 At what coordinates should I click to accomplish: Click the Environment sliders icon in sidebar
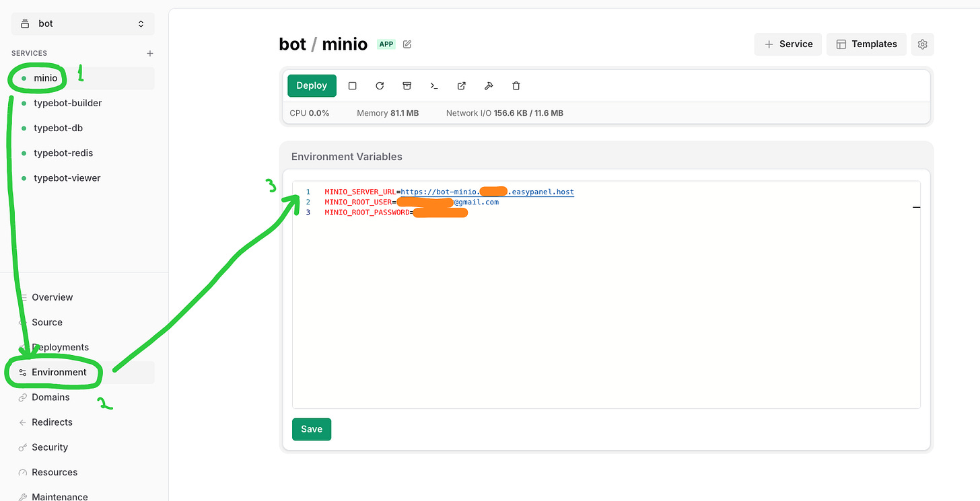23,373
